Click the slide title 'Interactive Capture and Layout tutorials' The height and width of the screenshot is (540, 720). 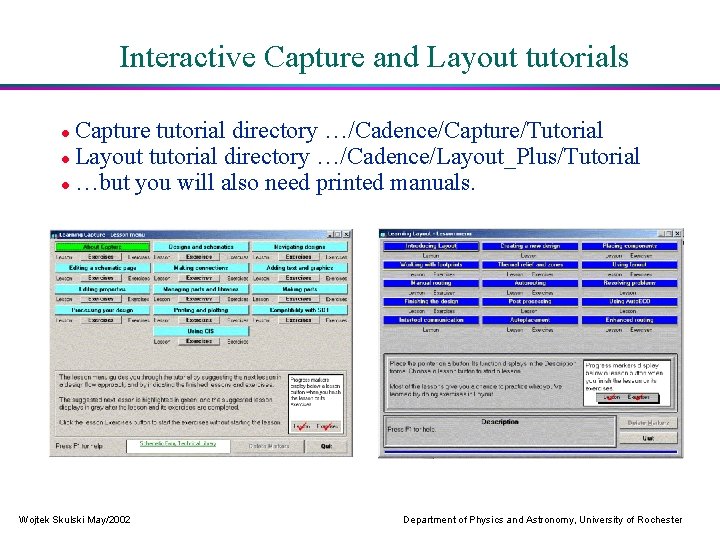click(374, 58)
